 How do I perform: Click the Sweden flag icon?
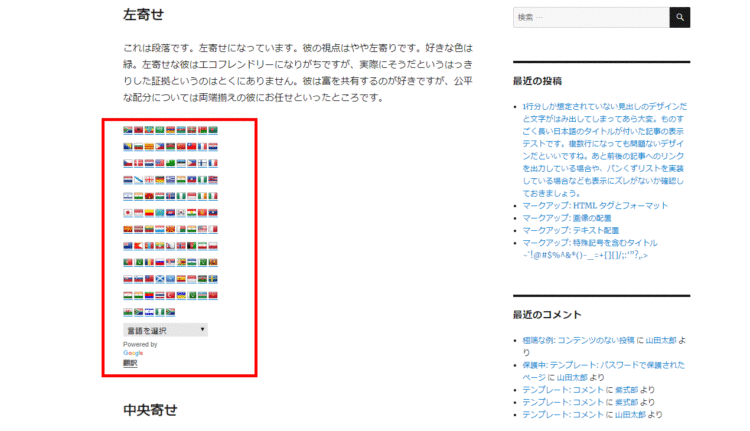tap(213, 279)
